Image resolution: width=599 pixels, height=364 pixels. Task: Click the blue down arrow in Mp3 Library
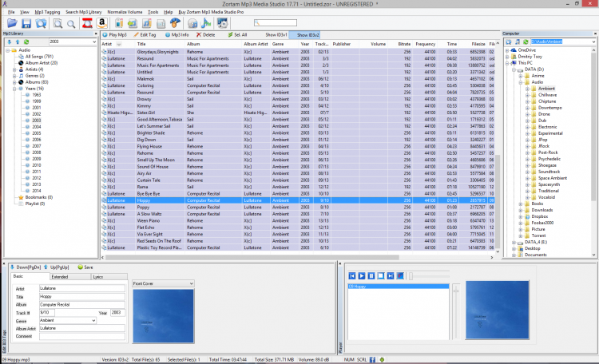click(9, 42)
